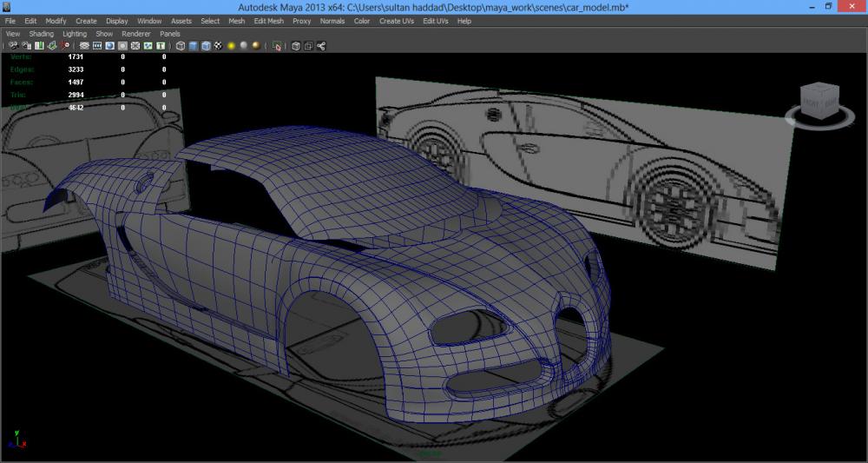Viewport: 868px width, 463px height.
Task: Open the Edit Mesh menu
Action: pyautogui.click(x=268, y=21)
